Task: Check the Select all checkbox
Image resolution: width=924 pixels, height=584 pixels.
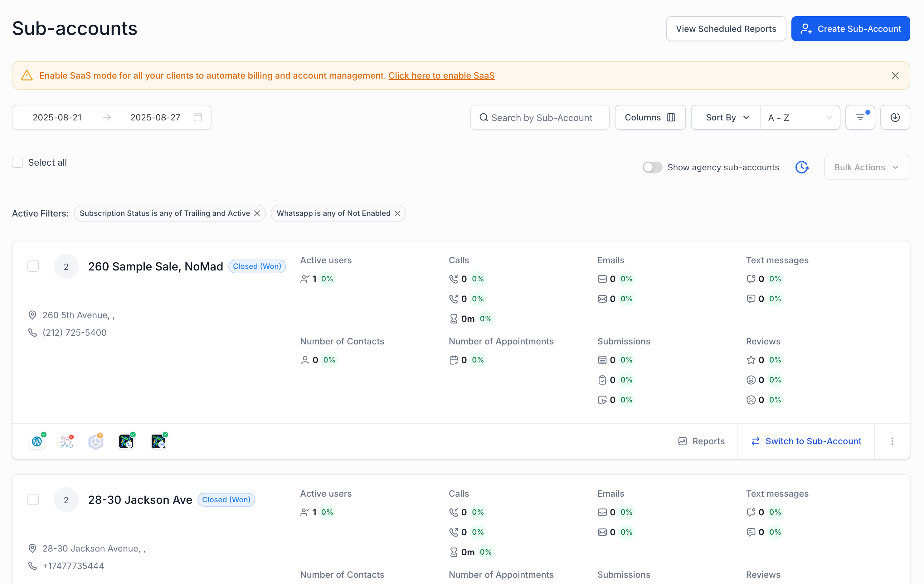Action: coord(18,162)
